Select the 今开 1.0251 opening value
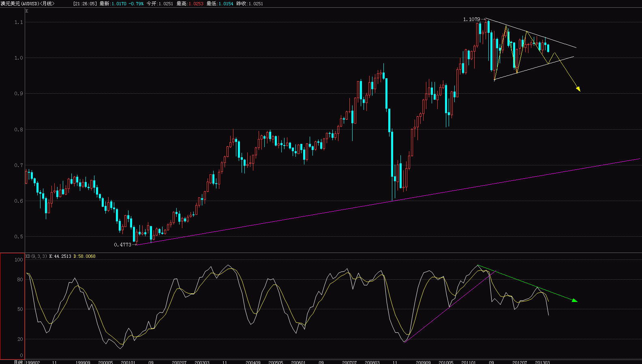 pos(160,4)
